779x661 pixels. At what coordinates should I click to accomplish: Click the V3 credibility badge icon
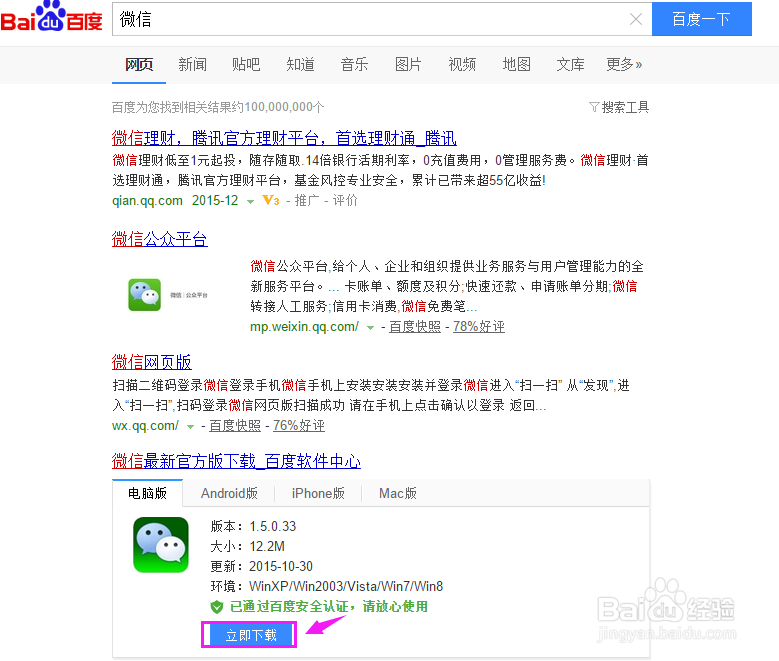271,201
